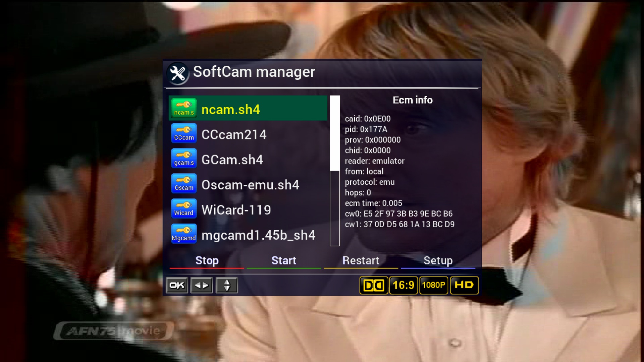The image size is (644, 362).
Task: Click the green Start button
Action: [284, 261]
